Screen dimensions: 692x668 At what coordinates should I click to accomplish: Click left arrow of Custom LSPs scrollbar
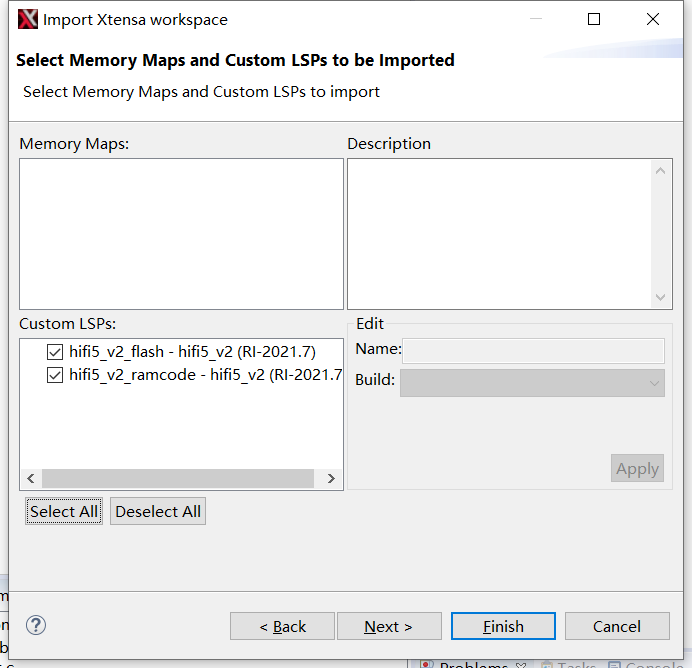[31, 479]
